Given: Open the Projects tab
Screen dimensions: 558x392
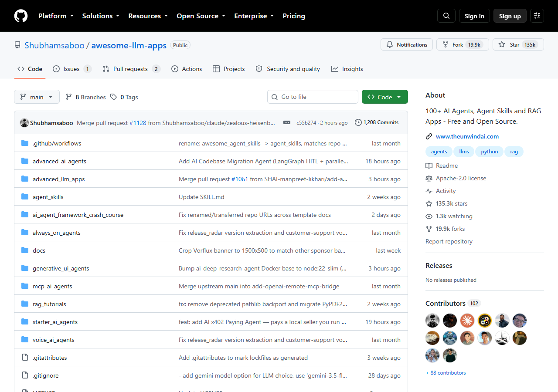Looking at the screenshot, I should point(228,69).
